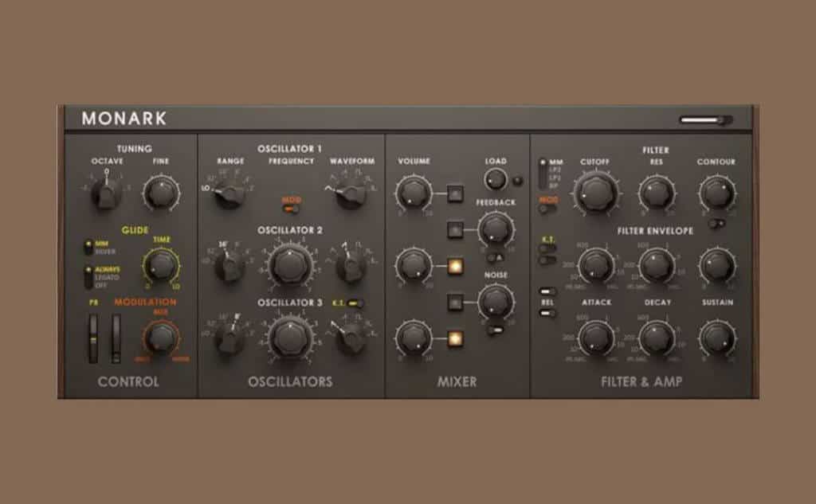Adjust the Filter Envelope attack knob
This screenshot has width=816, height=504.
coord(596,266)
